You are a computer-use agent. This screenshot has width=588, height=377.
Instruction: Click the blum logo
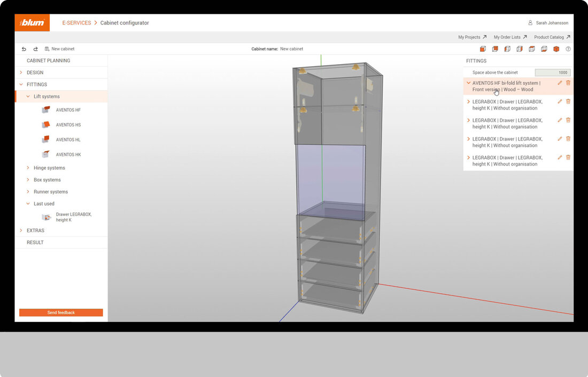(x=32, y=22)
